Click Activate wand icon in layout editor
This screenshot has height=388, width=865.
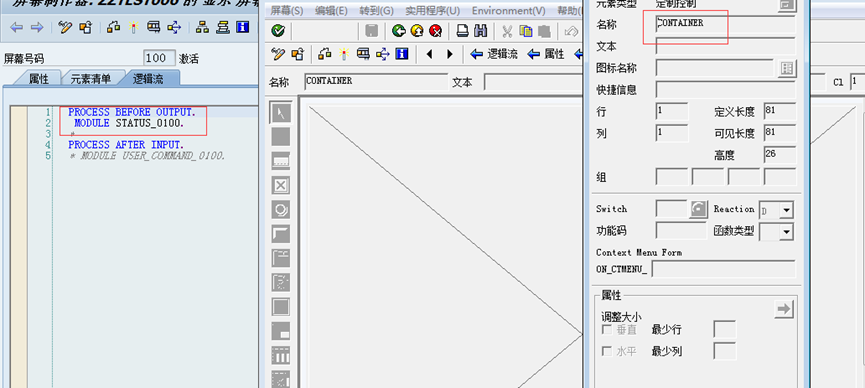point(344,54)
